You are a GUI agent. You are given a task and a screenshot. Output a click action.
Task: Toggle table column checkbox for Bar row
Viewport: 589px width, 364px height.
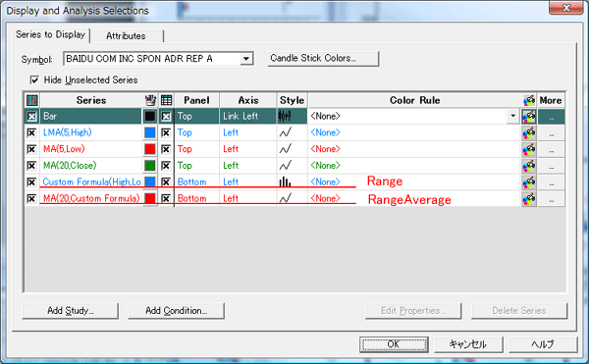(x=166, y=117)
